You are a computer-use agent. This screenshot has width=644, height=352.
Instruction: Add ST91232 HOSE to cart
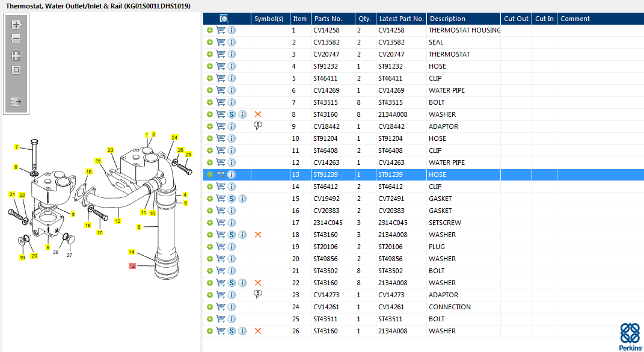coord(221,66)
